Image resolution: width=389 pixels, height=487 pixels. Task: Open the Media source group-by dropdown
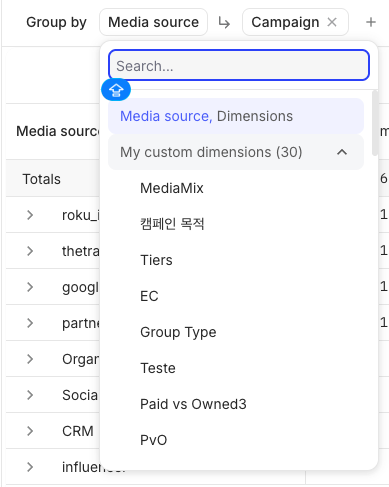pyautogui.click(x=153, y=22)
